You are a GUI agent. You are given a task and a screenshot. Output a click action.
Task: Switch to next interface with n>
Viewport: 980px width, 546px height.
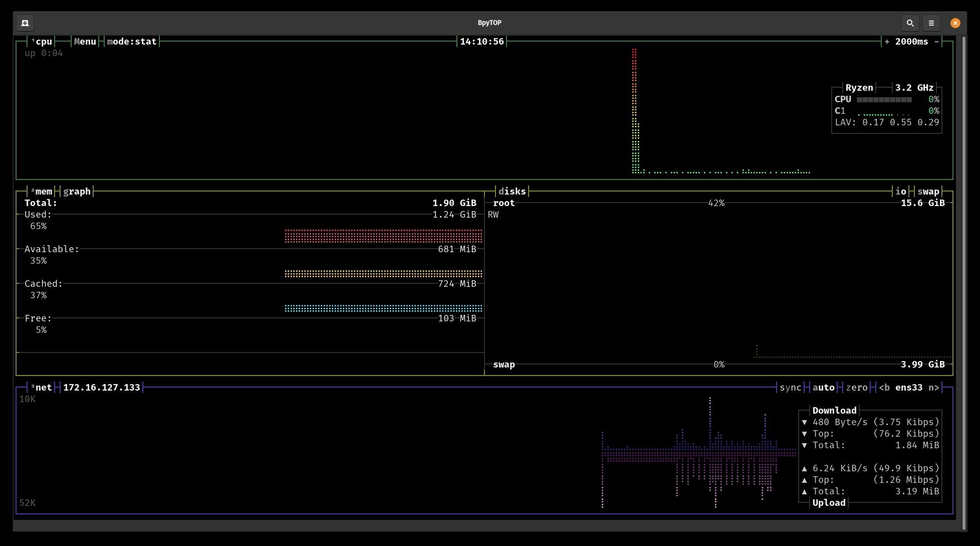click(x=934, y=388)
